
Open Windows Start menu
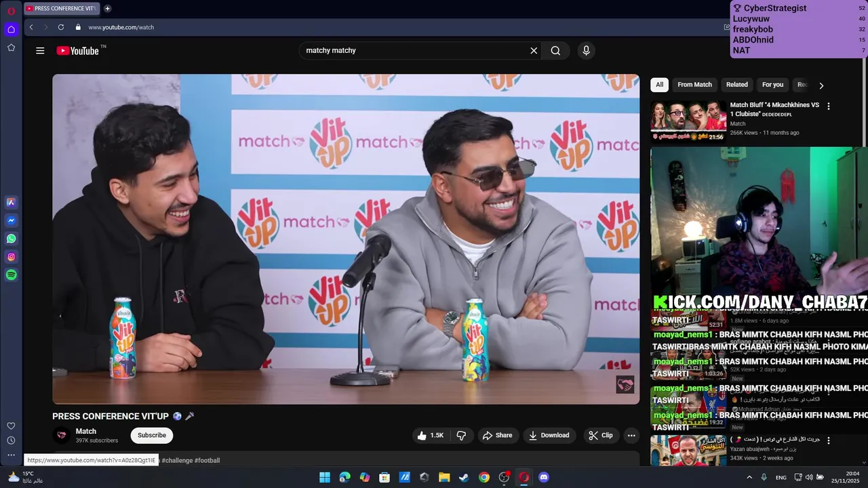click(325, 477)
